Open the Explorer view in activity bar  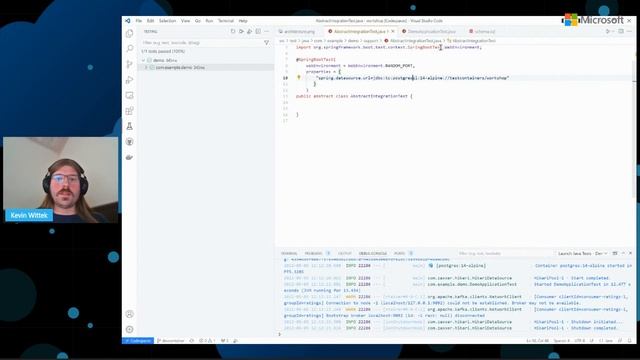[x=129, y=33]
